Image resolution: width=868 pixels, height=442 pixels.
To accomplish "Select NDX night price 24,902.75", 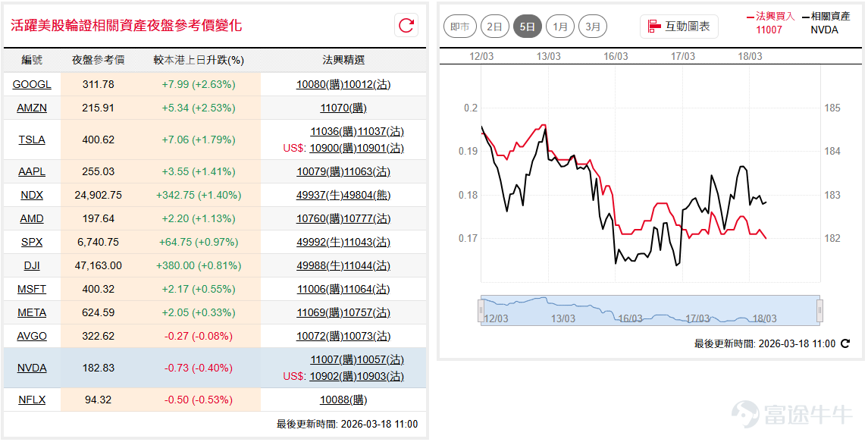I will 98,195.
